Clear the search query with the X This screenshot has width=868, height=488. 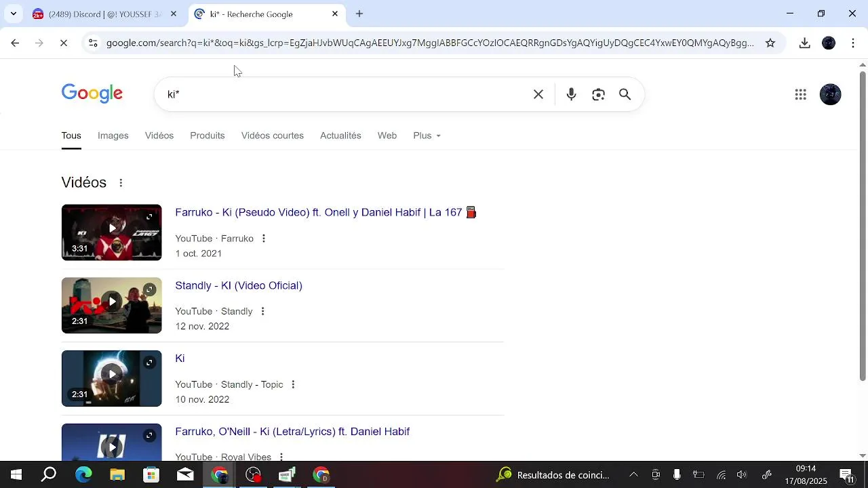pyautogui.click(x=538, y=94)
